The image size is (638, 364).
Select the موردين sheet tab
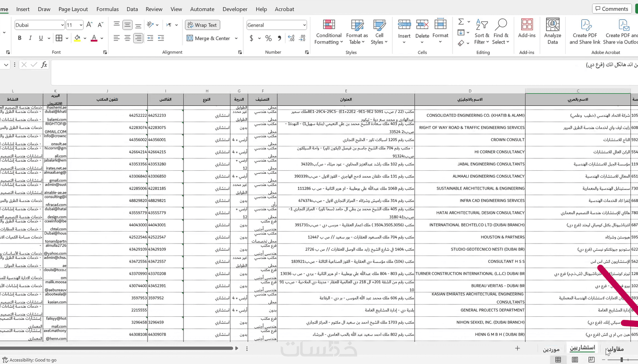point(551,349)
